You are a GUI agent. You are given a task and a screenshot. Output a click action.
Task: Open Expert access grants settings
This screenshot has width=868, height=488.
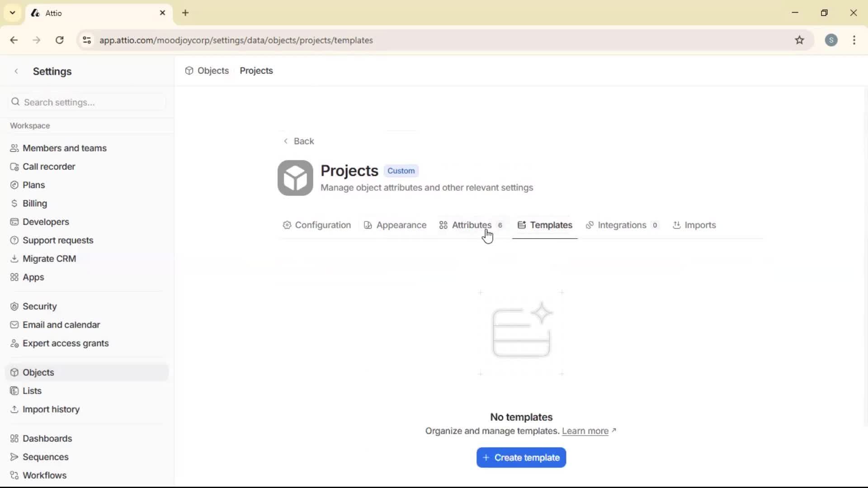point(66,343)
